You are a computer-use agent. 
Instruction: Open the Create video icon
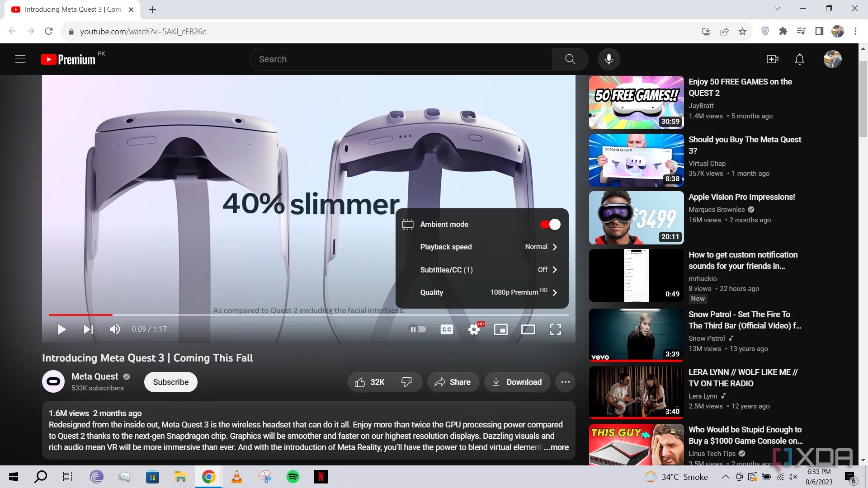[773, 59]
